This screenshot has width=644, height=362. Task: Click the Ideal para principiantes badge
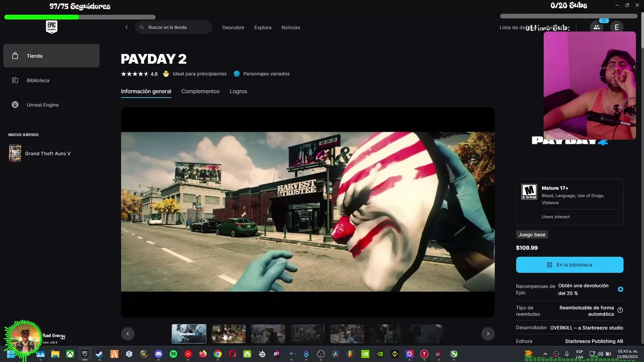tap(195, 74)
